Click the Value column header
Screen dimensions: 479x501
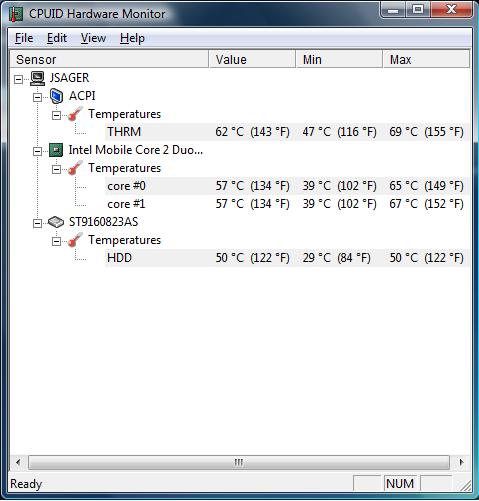252,59
